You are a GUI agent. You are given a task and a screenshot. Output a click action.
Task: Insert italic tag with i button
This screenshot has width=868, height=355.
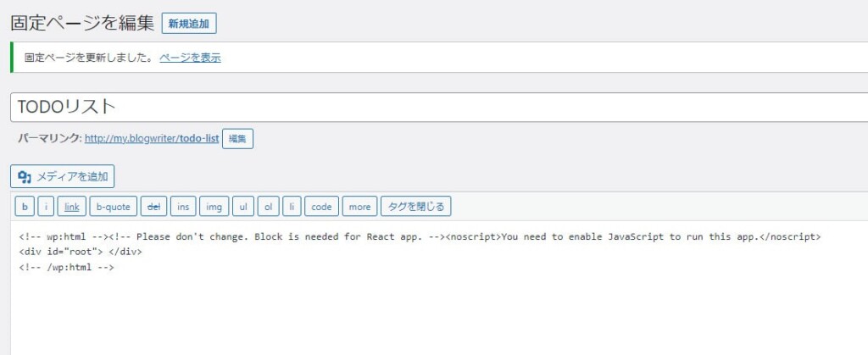46,207
